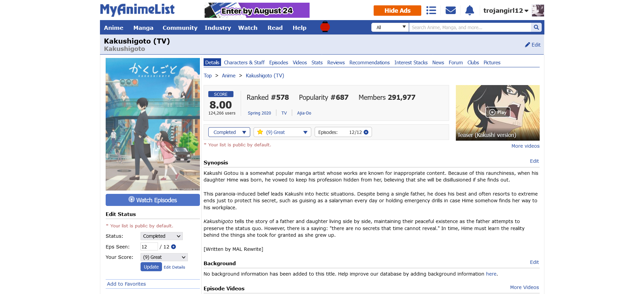Viewport: 644px width, 294px height.
Task: Open the Industry menu
Action: 218,28
